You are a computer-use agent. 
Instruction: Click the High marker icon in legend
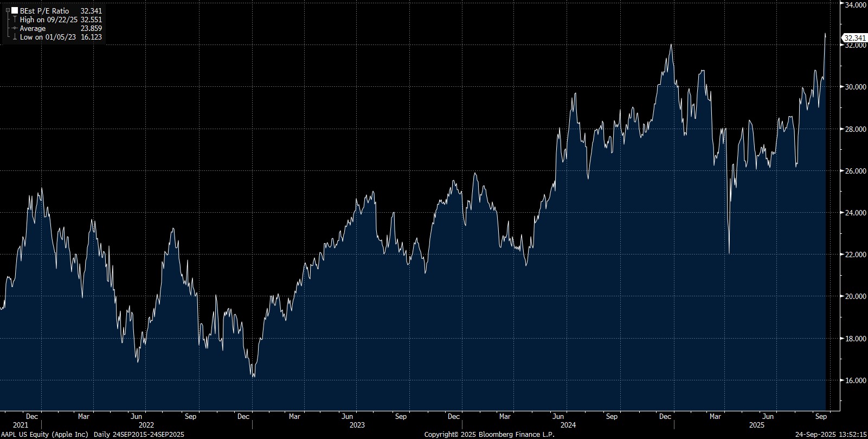pos(15,20)
